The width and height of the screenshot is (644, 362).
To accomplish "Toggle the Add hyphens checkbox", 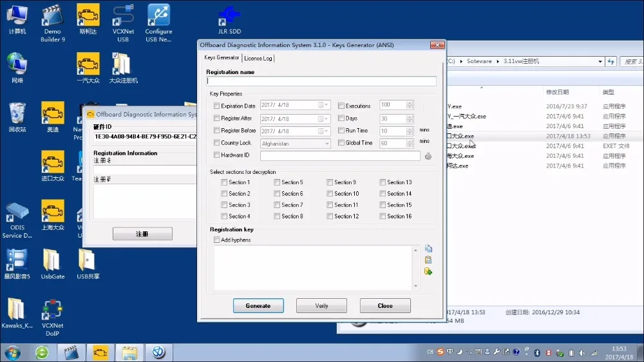I will [x=217, y=240].
